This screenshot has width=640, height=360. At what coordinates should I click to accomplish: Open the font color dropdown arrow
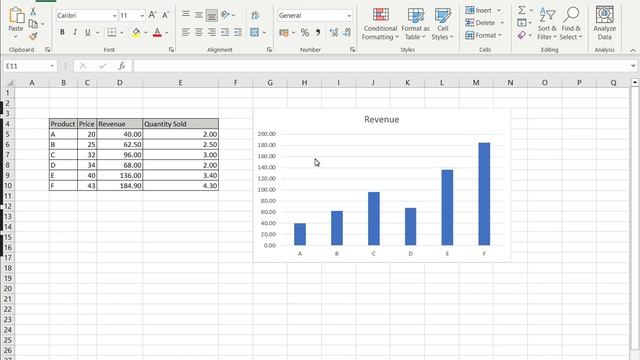click(167, 33)
